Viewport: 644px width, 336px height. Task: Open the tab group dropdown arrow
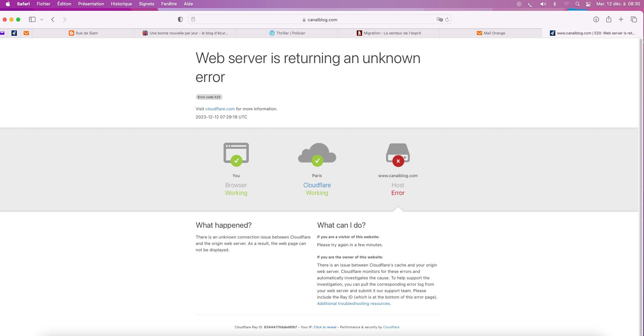coord(42,20)
